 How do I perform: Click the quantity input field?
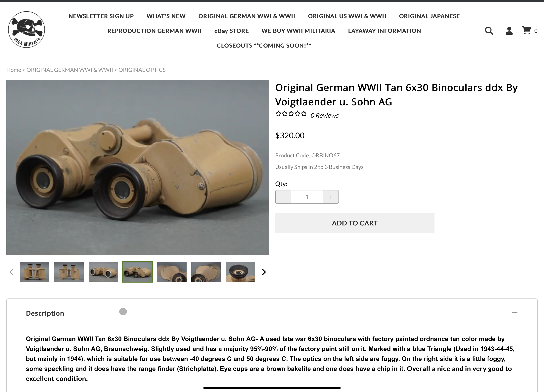click(x=307, y=197)
